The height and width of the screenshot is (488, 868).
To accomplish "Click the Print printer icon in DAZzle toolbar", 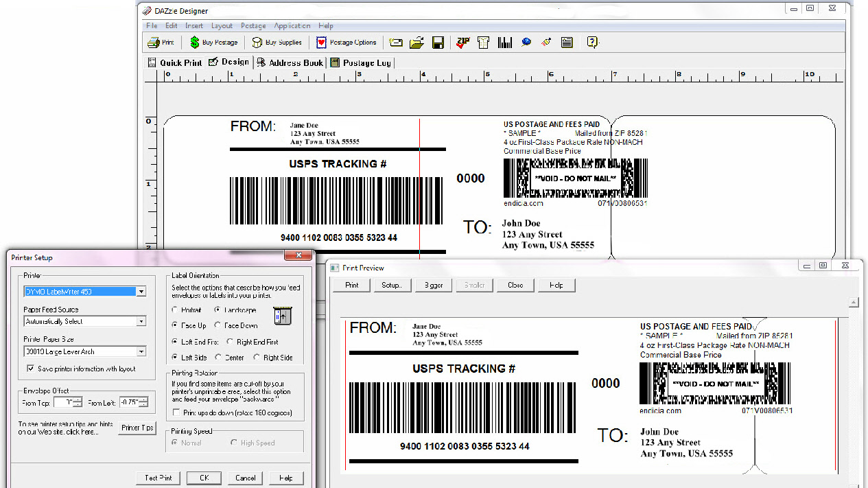I will point(154,43).
